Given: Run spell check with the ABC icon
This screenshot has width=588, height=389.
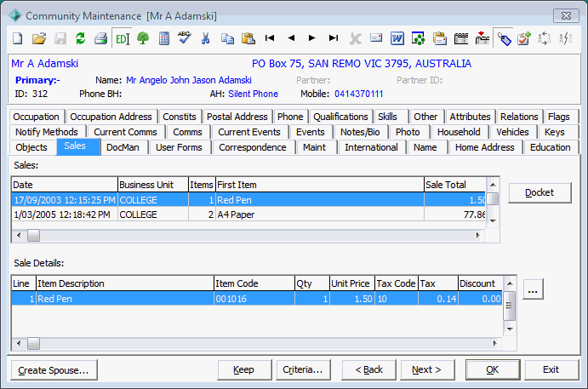Looking at the screenshot, I should (x=184, y=38).
